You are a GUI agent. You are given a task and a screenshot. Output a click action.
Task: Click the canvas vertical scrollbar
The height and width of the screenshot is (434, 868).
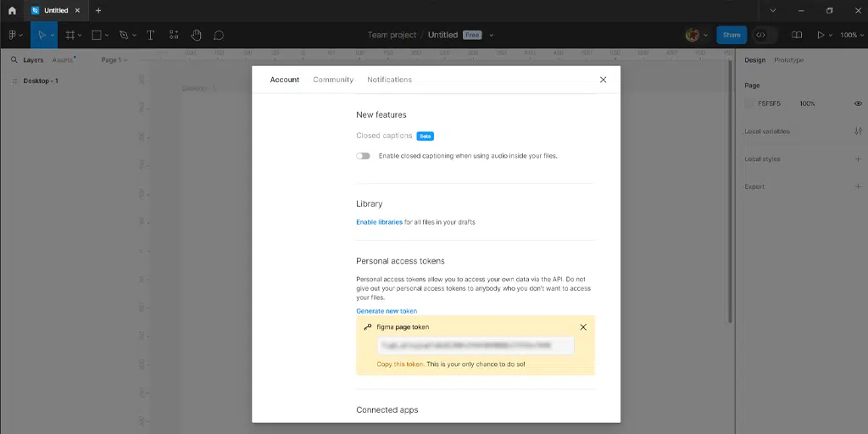tap(730, 191)
